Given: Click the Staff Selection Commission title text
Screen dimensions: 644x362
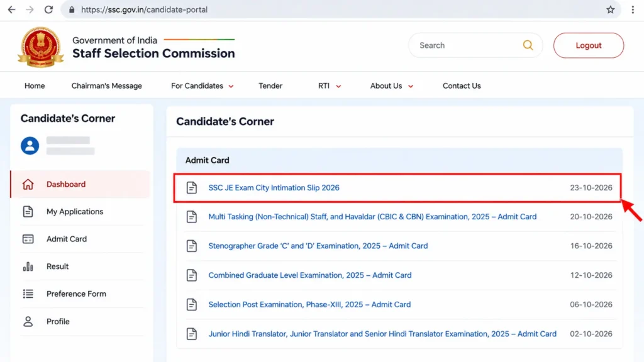Looking at the screenshot, I should [153, 53].
